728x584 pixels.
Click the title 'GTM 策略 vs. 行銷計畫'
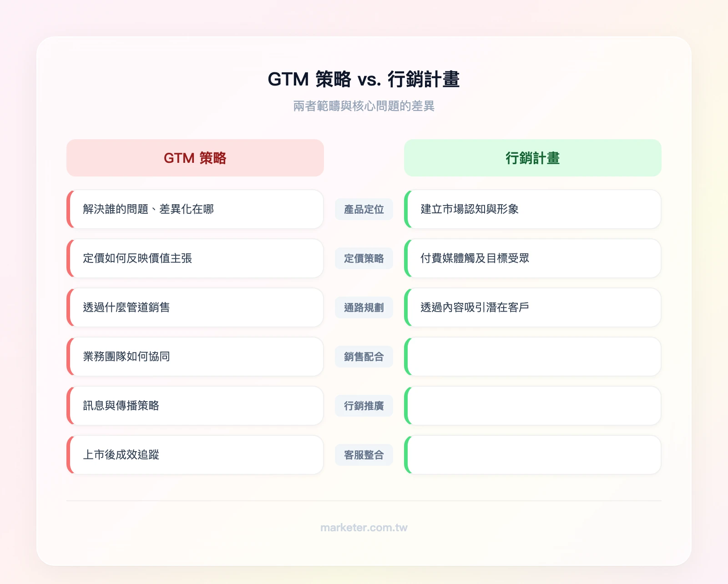coord(364,79)
